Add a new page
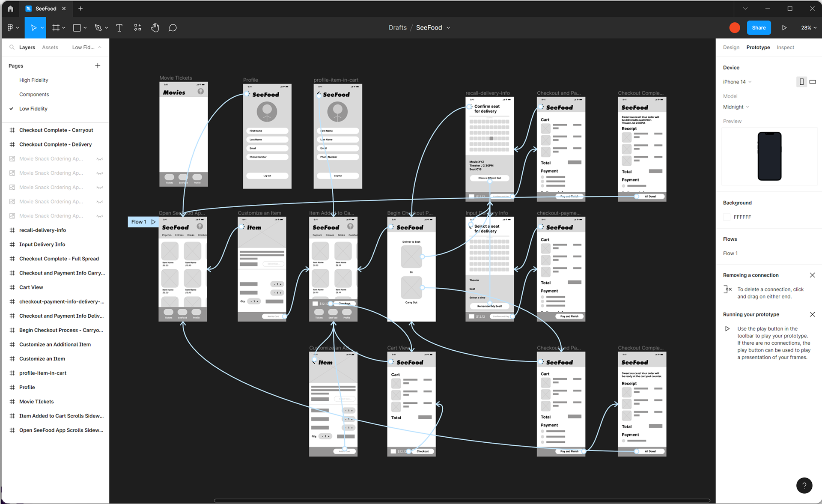Viewport: 822px width, 504px height. [98, 66]
